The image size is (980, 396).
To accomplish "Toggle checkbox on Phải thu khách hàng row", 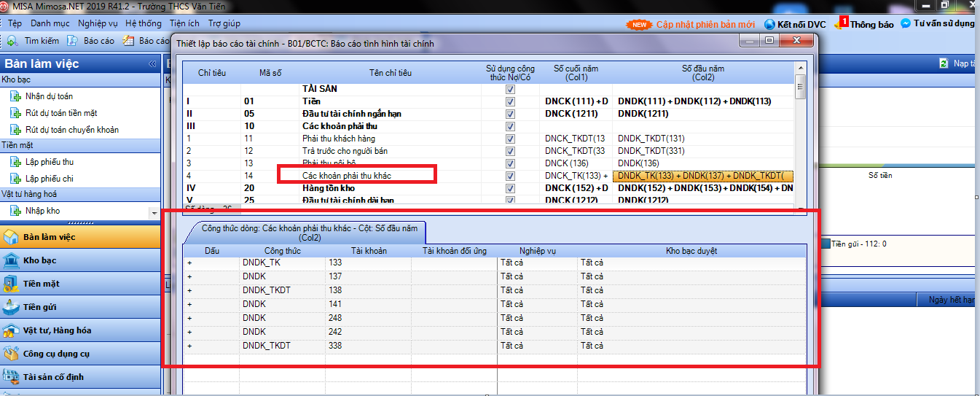I will click(x=510, y=139).
